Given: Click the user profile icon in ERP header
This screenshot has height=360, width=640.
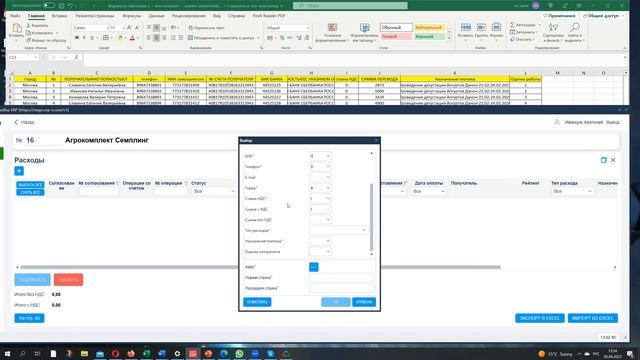Looking at the screenshot, I should point(557,122).
